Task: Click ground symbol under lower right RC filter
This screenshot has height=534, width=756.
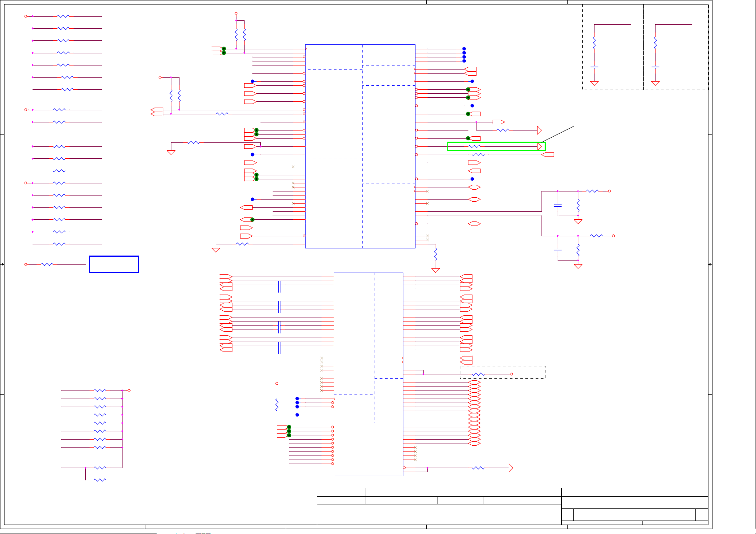Action: tap(578, 266)
